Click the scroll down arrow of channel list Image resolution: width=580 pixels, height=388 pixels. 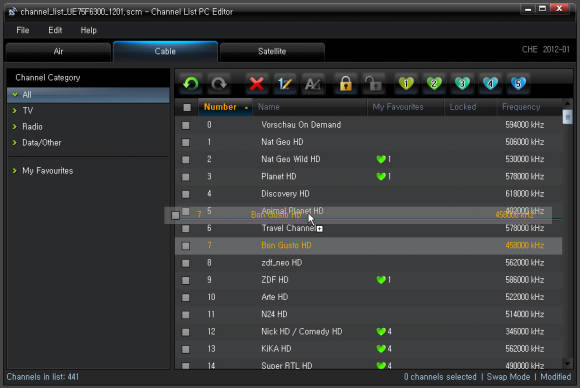click(567, 364)
